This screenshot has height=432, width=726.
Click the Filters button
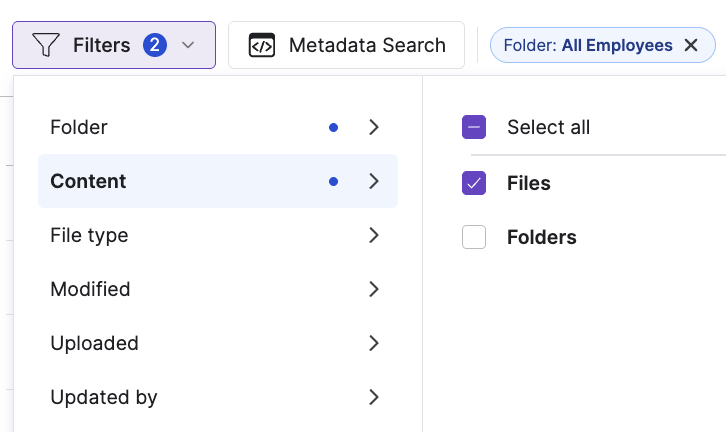[x=102, y=45]
